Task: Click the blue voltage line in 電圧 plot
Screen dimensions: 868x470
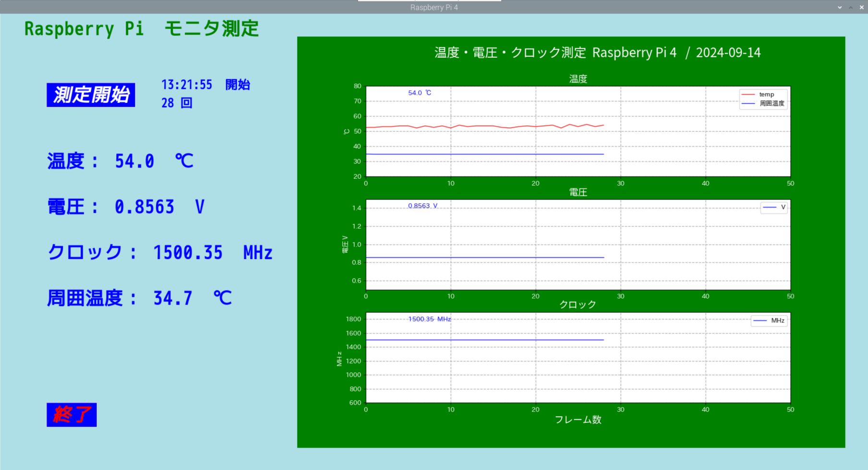Action: [x=485, y=258]
